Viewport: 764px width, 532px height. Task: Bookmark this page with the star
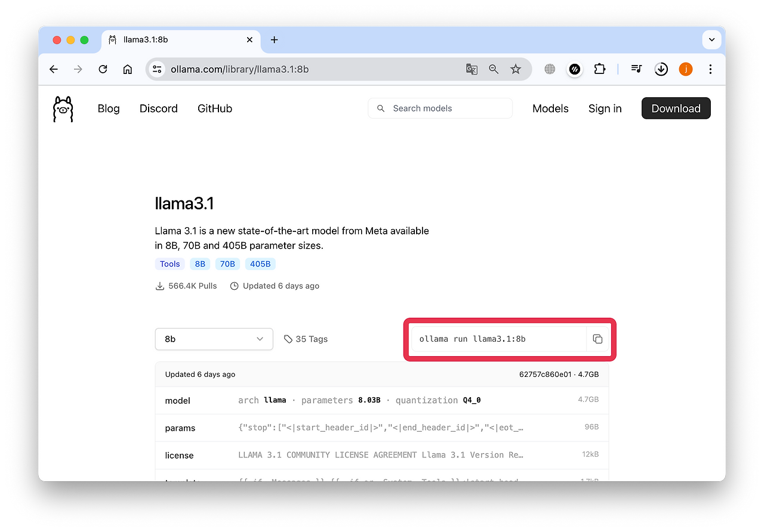click(x=516, y=69)
